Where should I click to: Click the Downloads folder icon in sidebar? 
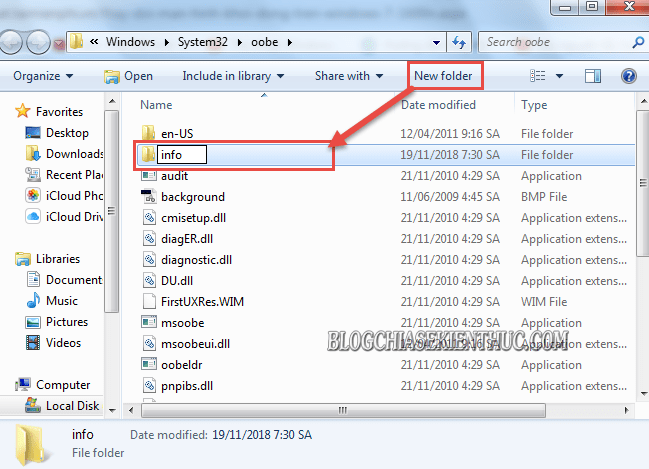point(33,153)
